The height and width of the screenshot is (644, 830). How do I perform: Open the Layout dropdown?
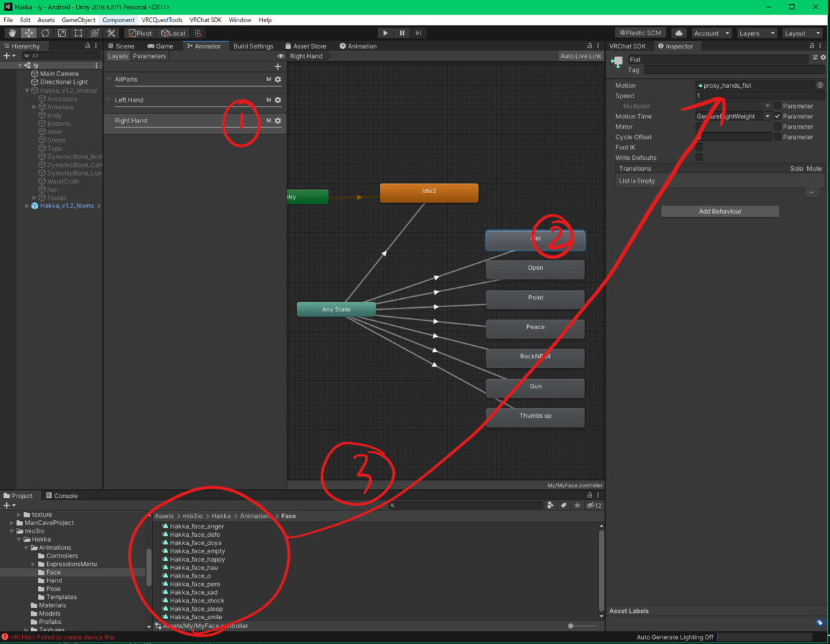click(802, 33)
